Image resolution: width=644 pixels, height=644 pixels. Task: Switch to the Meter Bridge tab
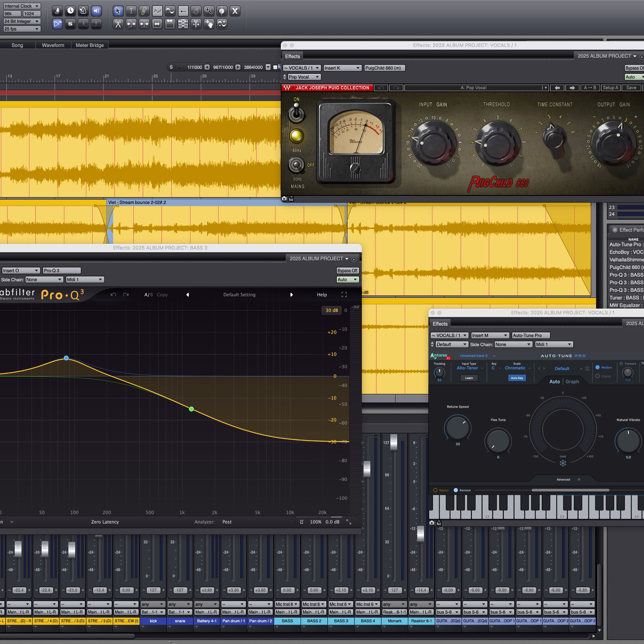[x=90, y=45]
